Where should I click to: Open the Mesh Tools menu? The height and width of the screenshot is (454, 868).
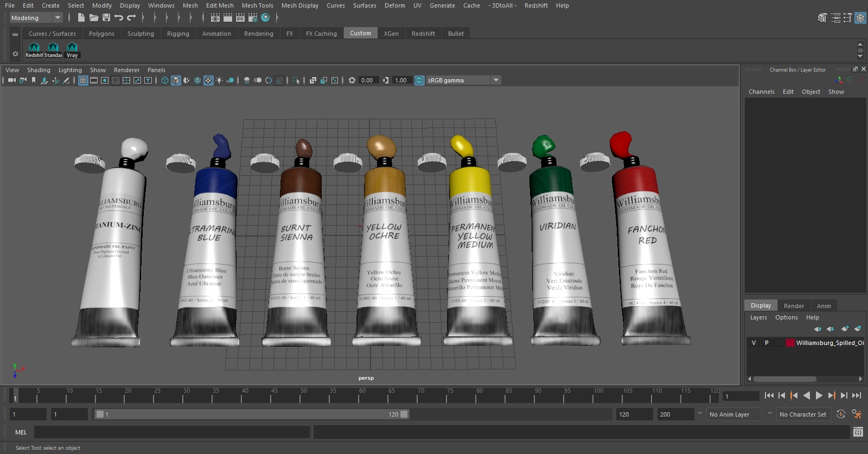click(257, 5)
